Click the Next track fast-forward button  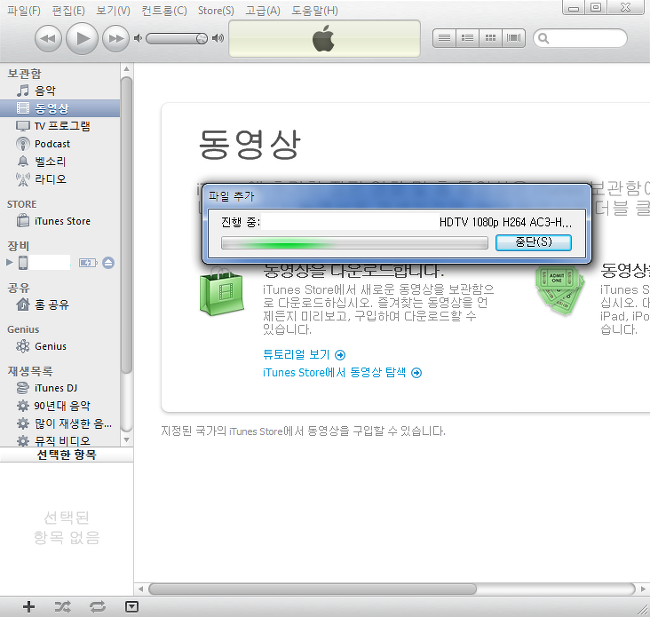[116, 39]
